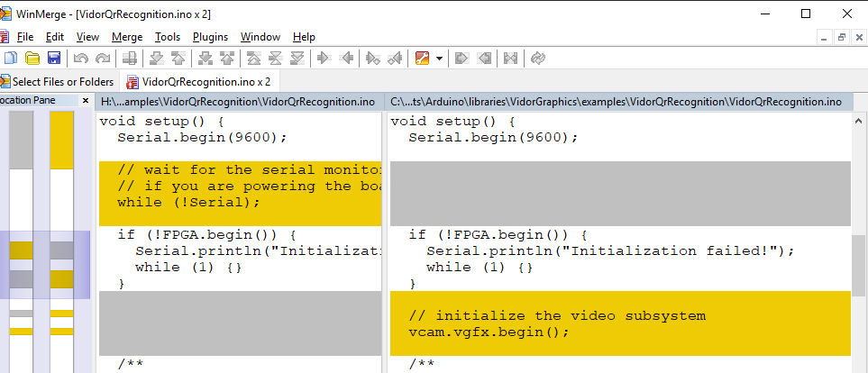Screen dimensions: 868x373
Task: Refresh the comparison with the refresh icon
Action: click(537, 58)
